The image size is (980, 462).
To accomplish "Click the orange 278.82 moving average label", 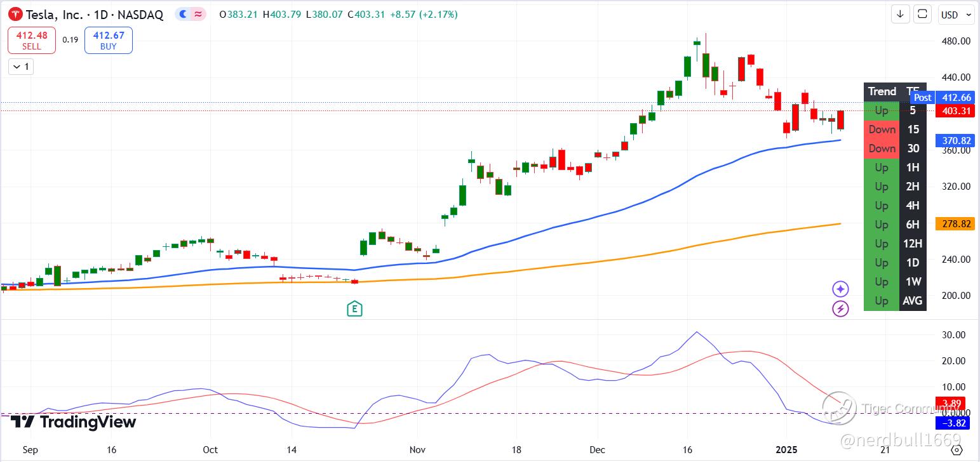I will pyautogui.click(x=955, y=224).
